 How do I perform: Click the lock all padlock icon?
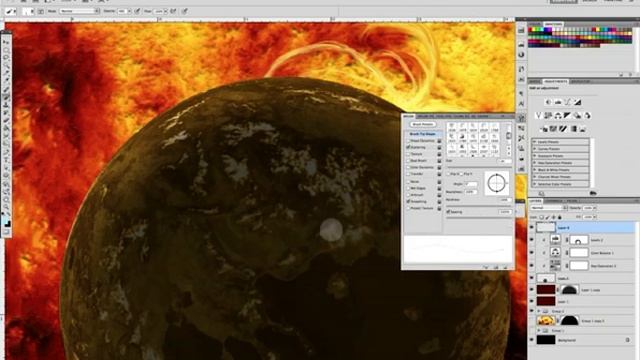(x=560, y=217)
